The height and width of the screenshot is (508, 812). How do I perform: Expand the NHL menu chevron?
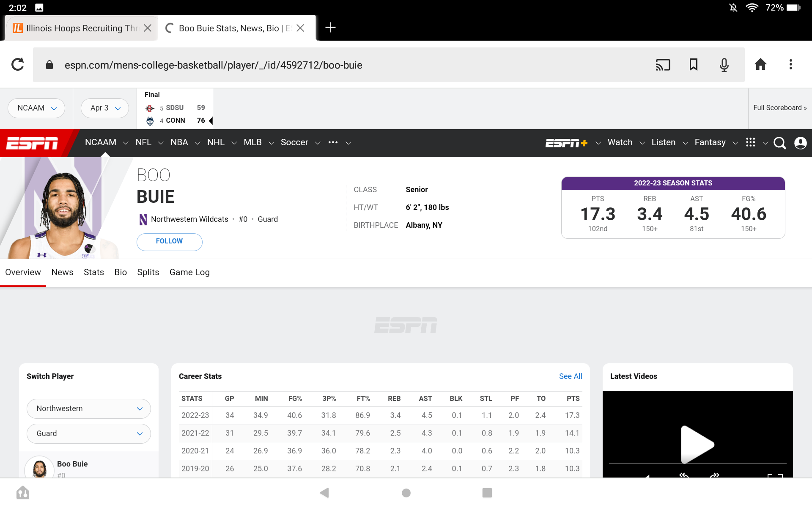click(234, 143)
